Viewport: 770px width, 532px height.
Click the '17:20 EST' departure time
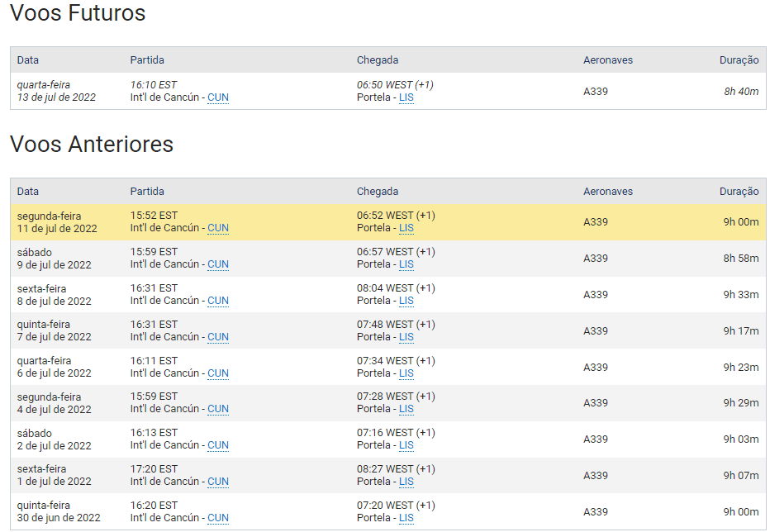click(x=154, y=469)
